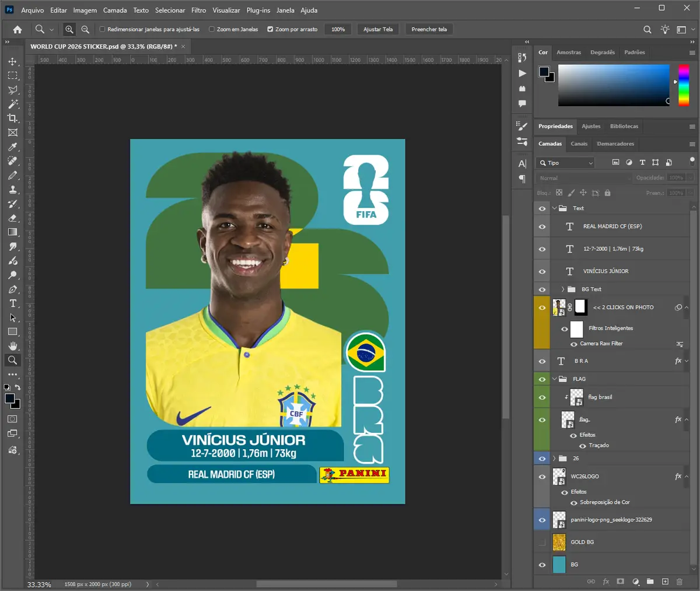The height and width of the screenshot is (591, 700).
Task: Select the Clone Stamp tool
Action: tap(12, 190)
